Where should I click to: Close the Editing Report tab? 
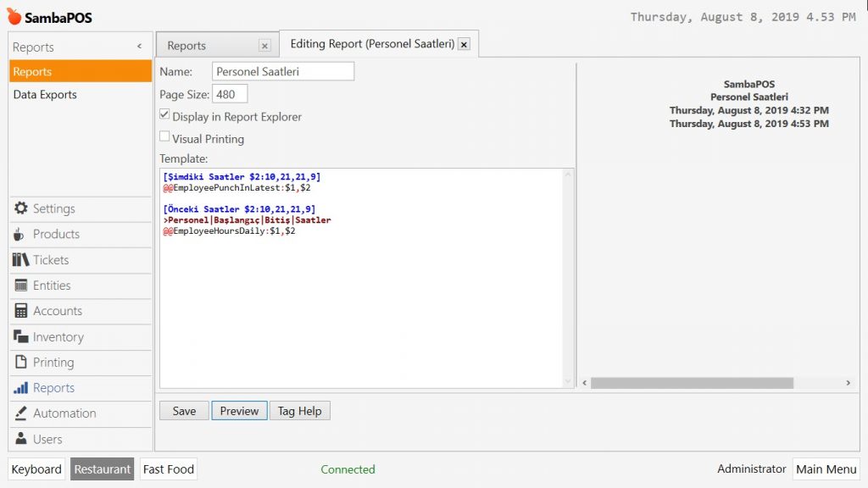click(464, 44)
